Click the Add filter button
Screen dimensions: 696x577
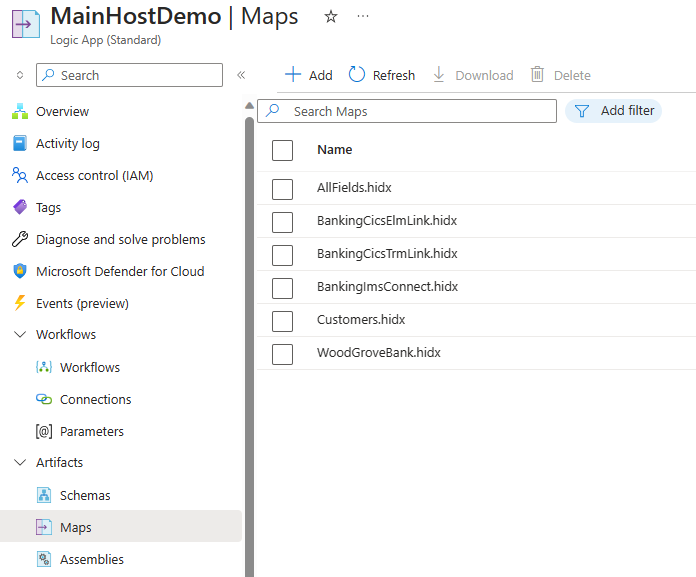click(x=613, y=111)
